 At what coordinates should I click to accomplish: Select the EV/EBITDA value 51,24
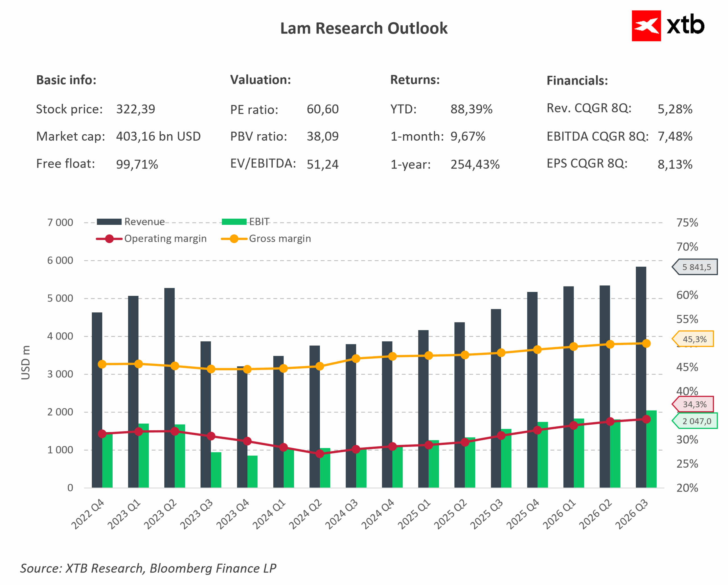tap(322, 164)
